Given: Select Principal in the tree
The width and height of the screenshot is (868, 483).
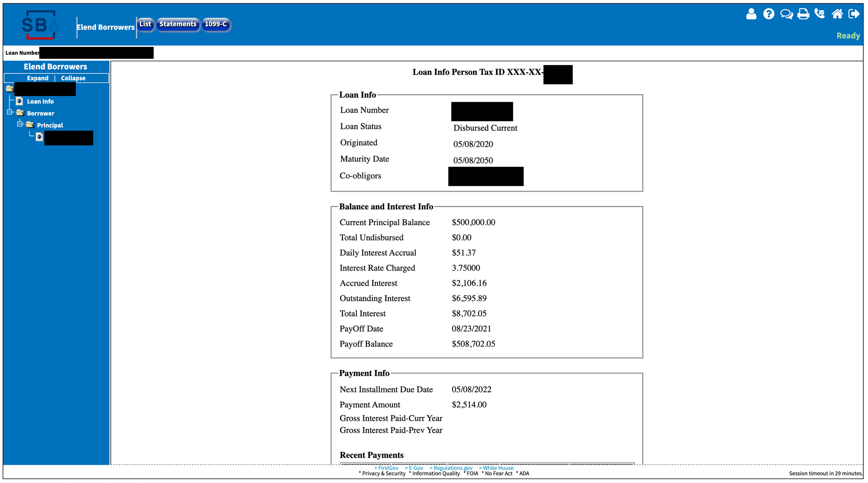Looking at the screenshot, I should click(x=50, y=125).
